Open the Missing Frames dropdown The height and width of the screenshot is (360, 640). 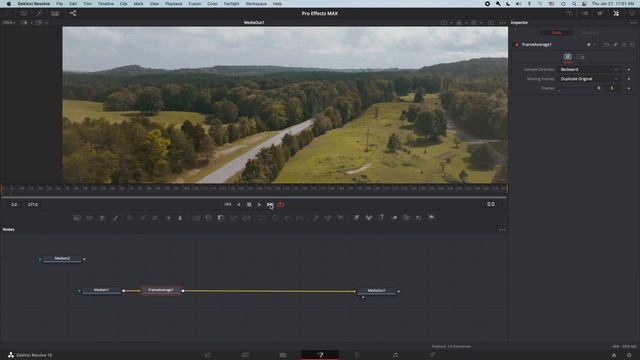pyautogui.click(x=589, y=79)
